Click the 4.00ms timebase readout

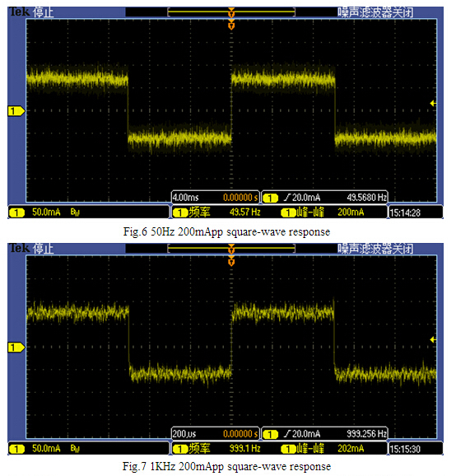click(185, 198)
